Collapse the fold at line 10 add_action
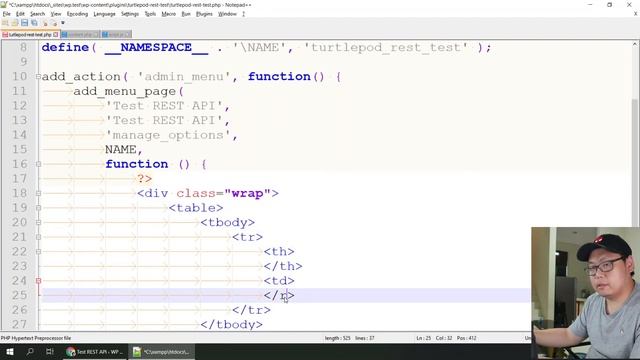 point(38,76)
